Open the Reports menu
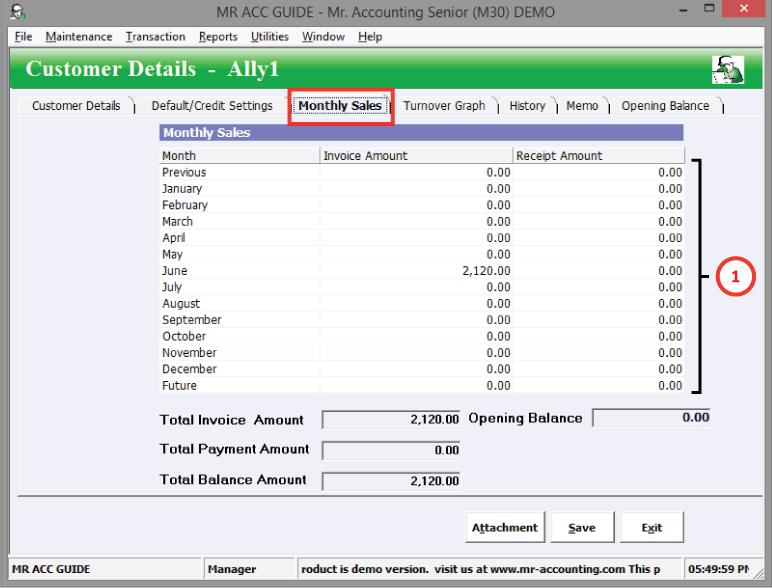This screenshot has width=772, height=588. (x=218, y=37)
